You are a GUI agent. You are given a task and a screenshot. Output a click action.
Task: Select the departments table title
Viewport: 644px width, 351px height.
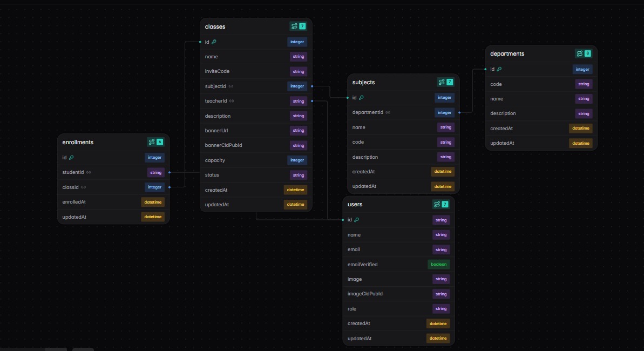click(x=507, y=54)
